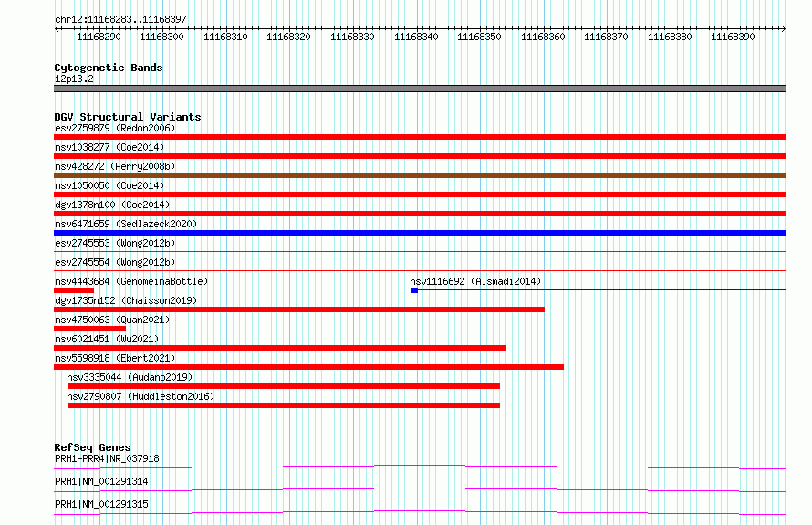Screen dimensions: 812x525
Task: Click the red bar of nsv1050050
Action: point(420,194)
